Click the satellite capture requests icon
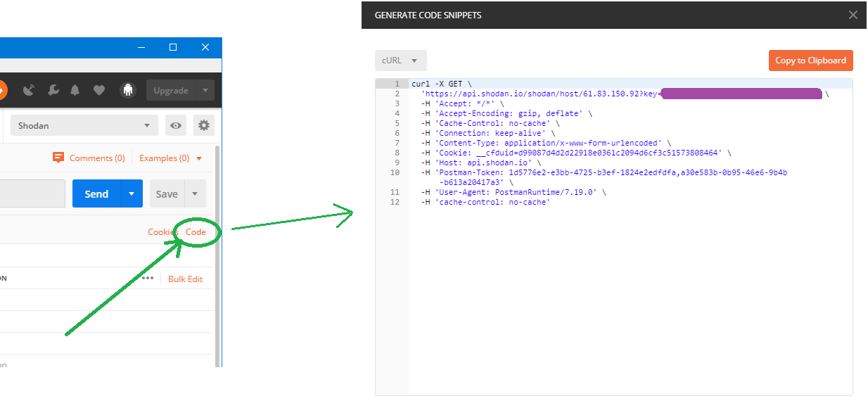 pos(29,90)
